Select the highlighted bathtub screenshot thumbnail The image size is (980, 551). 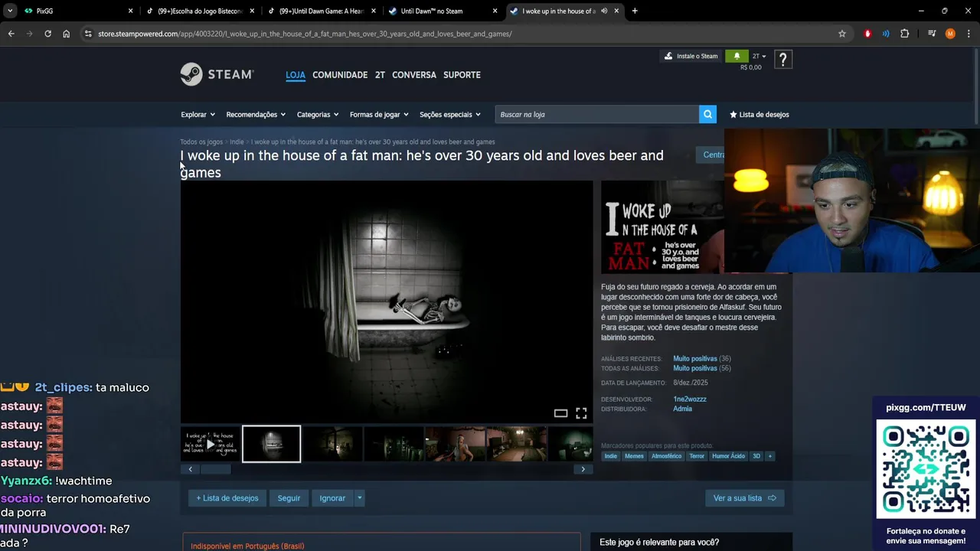[x=271, y=444]
